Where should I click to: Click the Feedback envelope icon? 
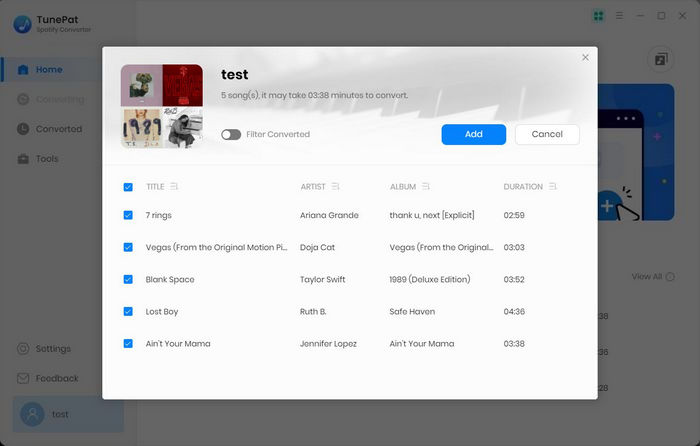coord(23,379)
